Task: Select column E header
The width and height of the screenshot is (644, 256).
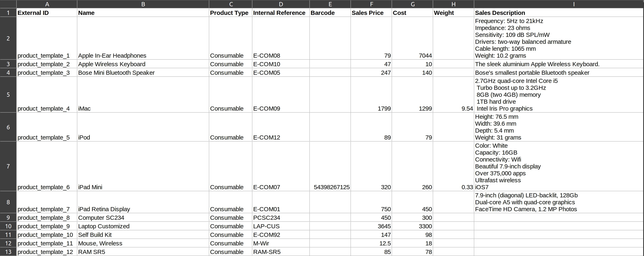Action: tap(330, 4)
